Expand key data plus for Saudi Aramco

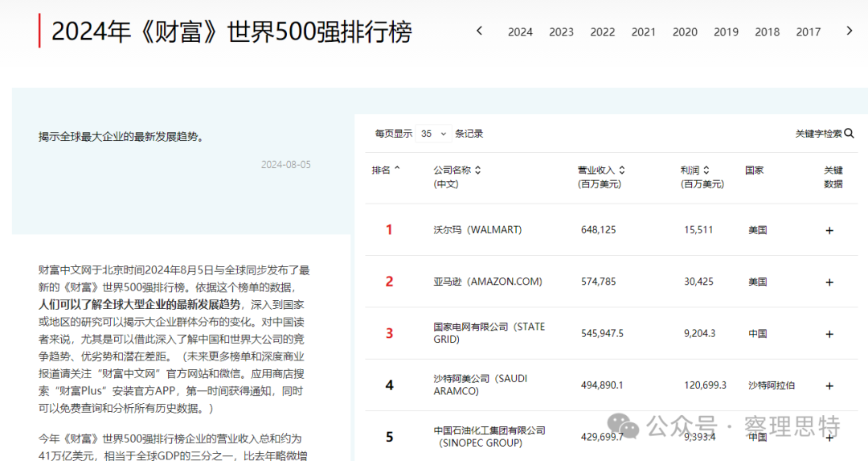pyautogui.click(x=829, y=385)
